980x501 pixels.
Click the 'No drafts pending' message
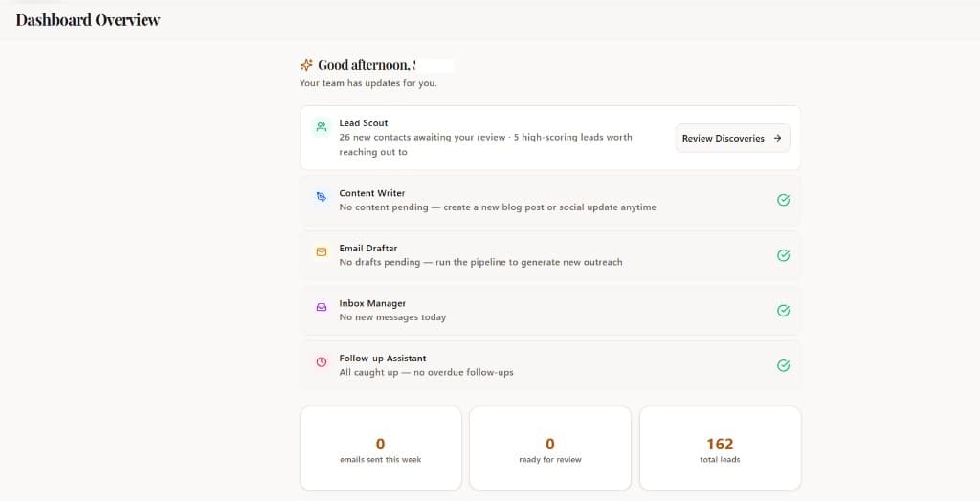480,262
